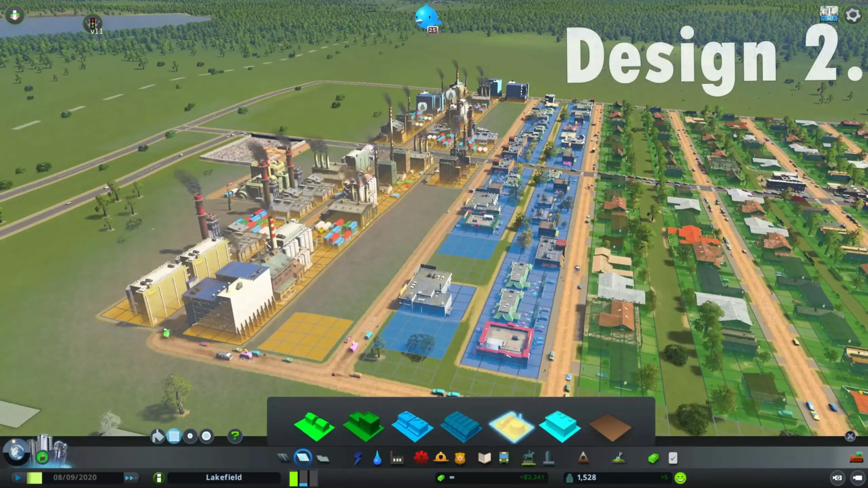Screen dimensions: 868x488
Task: Toggle the fill zoning tool
Action: 158,436
